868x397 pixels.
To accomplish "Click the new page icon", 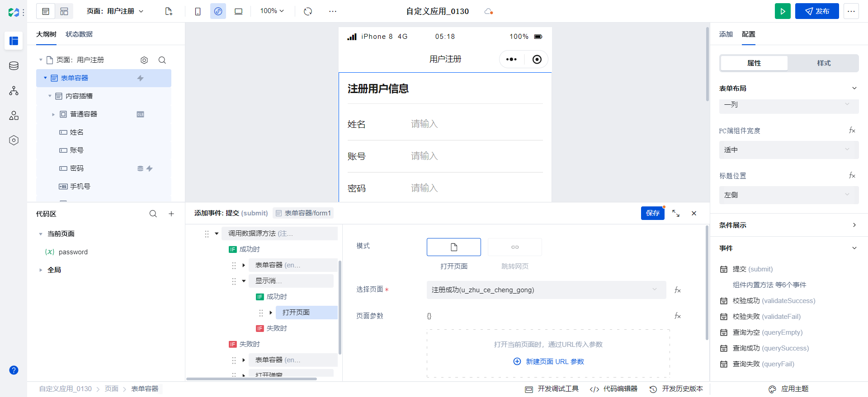I will click(x=169, y=11).
